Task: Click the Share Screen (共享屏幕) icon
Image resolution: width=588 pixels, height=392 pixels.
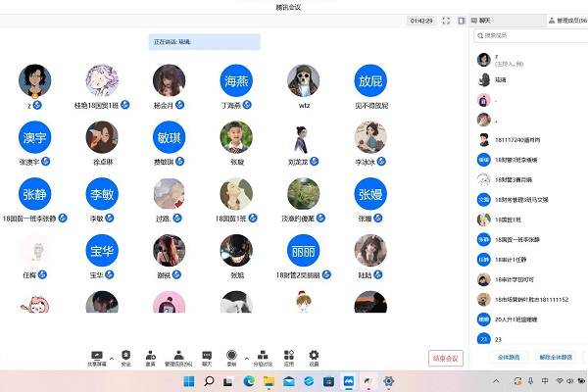Action: [96, 354]
